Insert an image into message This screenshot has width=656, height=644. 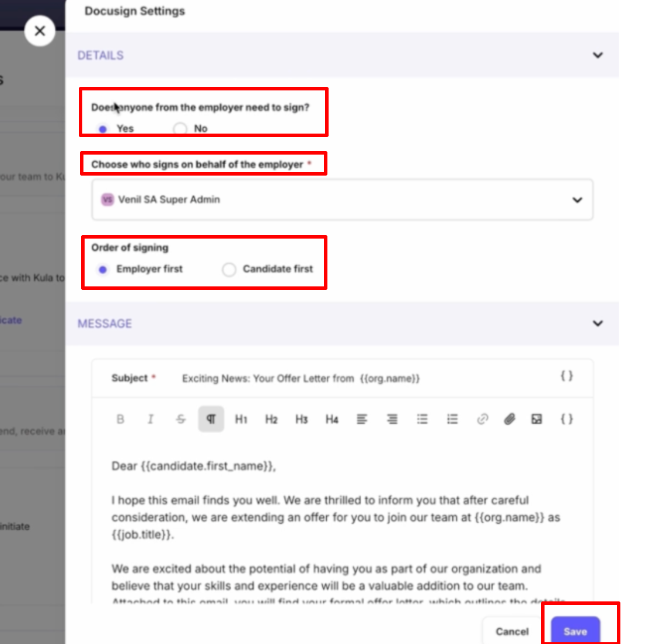[x=536, y=419]
